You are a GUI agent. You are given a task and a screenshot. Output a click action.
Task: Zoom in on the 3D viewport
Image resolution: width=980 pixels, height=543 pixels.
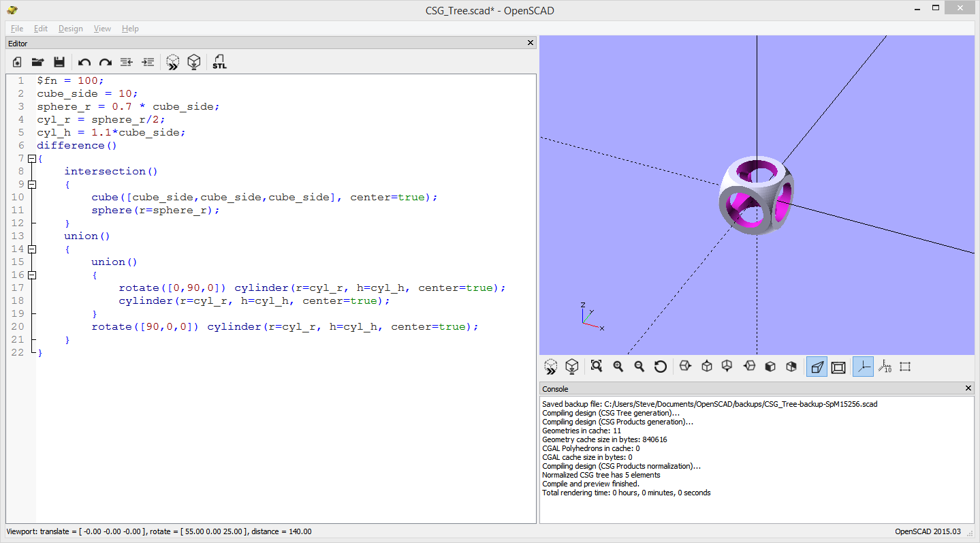[x=617, y=367]
